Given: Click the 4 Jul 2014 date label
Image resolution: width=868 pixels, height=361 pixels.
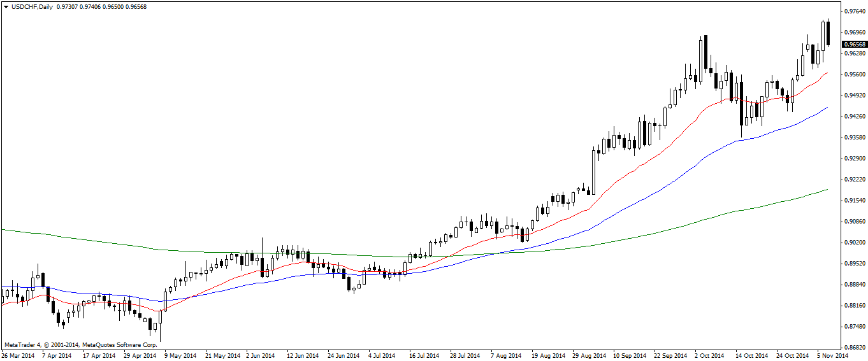Looking at the screenshot, I should click(382, 355).
